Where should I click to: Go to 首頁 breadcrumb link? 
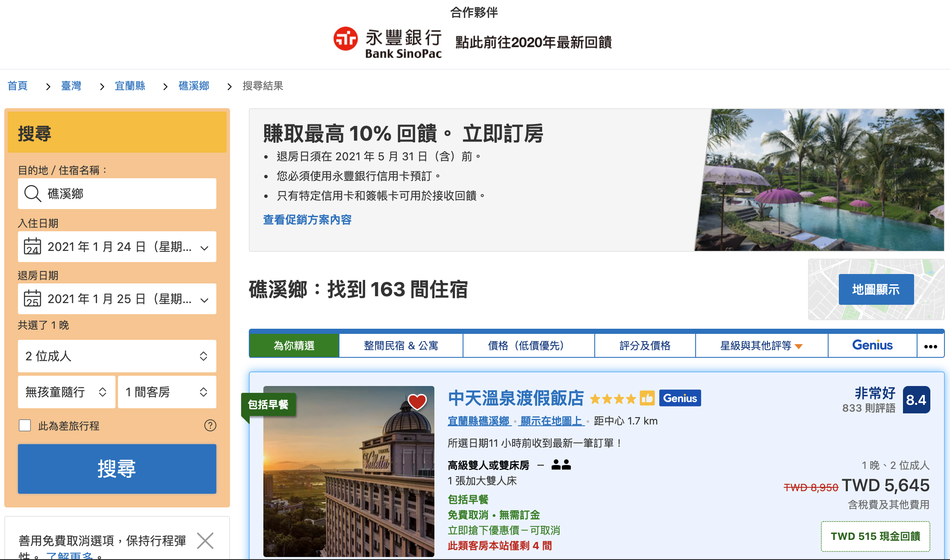[x=18, y=86]
